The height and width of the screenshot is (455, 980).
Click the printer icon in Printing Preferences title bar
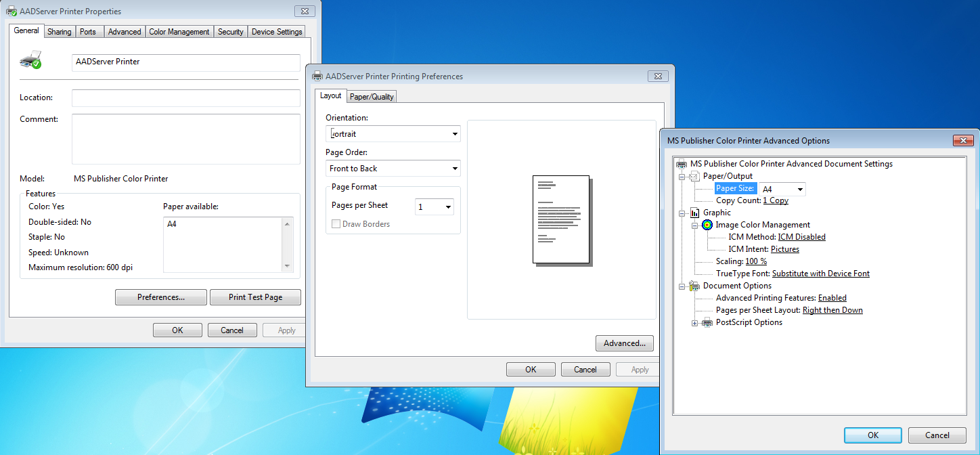tap(317, 77)
